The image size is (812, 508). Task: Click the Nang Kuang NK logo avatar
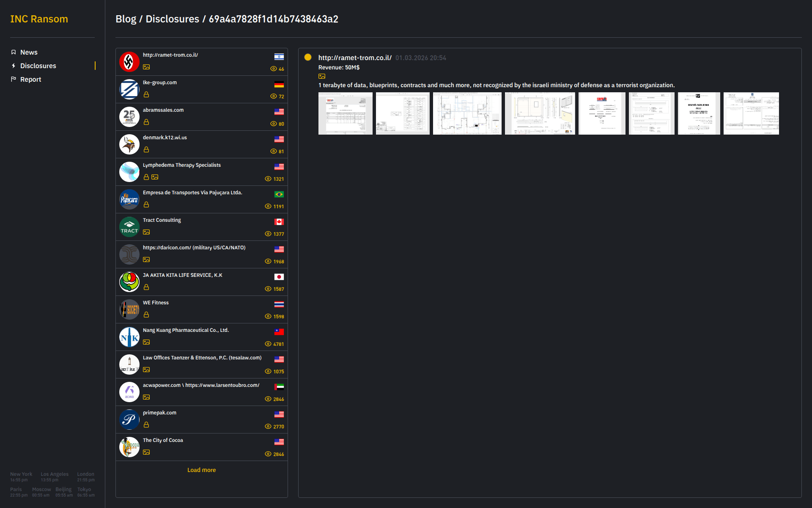[129, 337]
